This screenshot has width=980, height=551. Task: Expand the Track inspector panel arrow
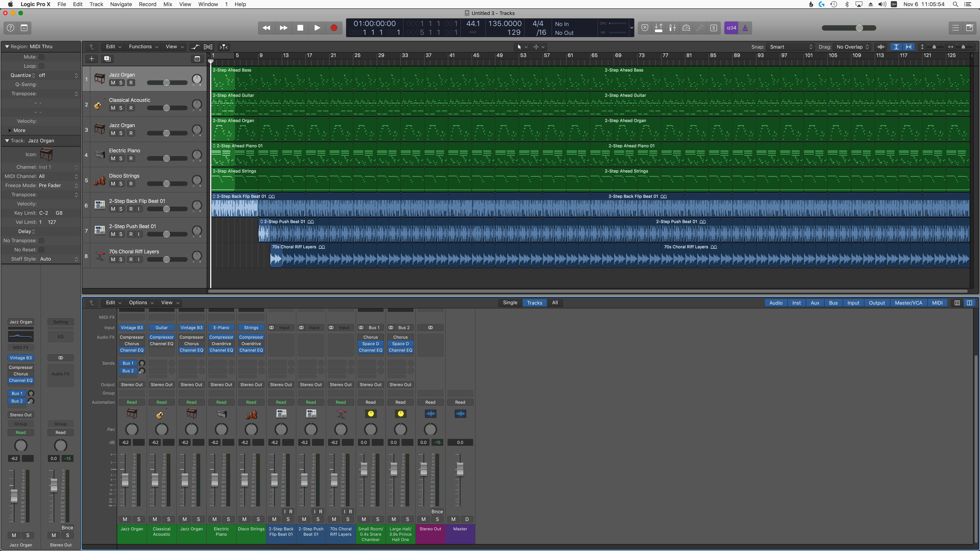(6, 141)
